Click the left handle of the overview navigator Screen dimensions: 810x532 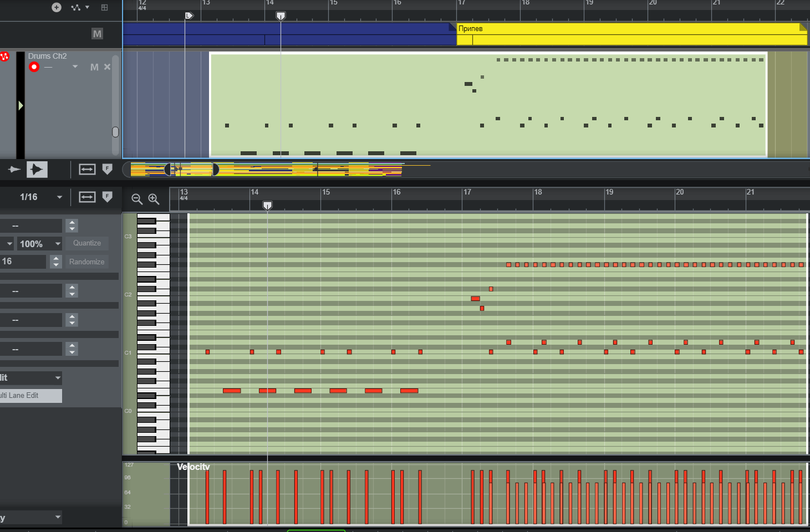(168, 170)
